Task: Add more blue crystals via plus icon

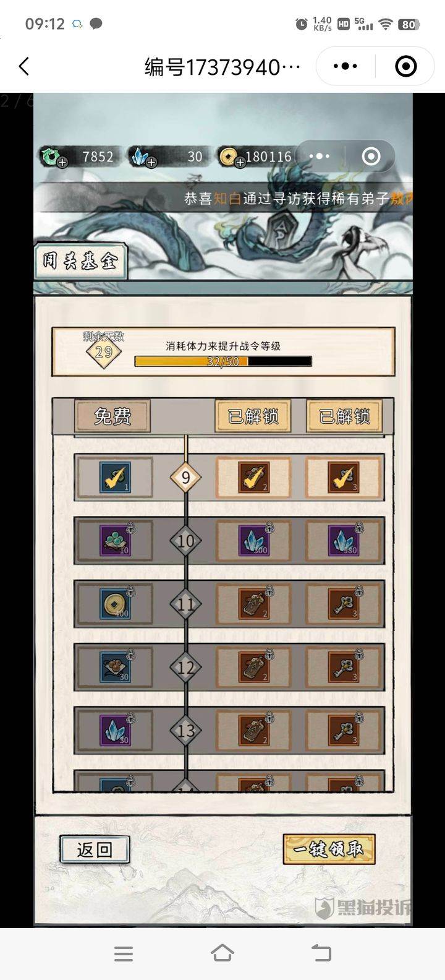Action: [x=151, y=163]
